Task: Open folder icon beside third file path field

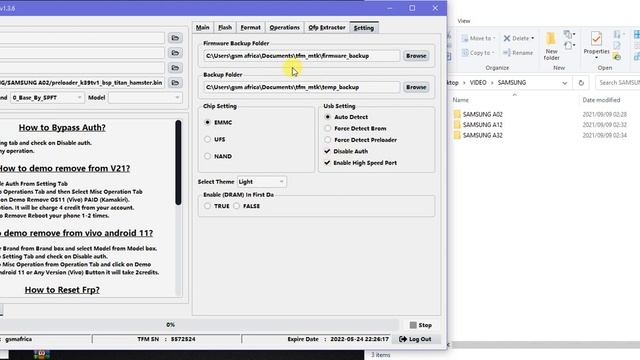Action: click(x=175, y=68)
